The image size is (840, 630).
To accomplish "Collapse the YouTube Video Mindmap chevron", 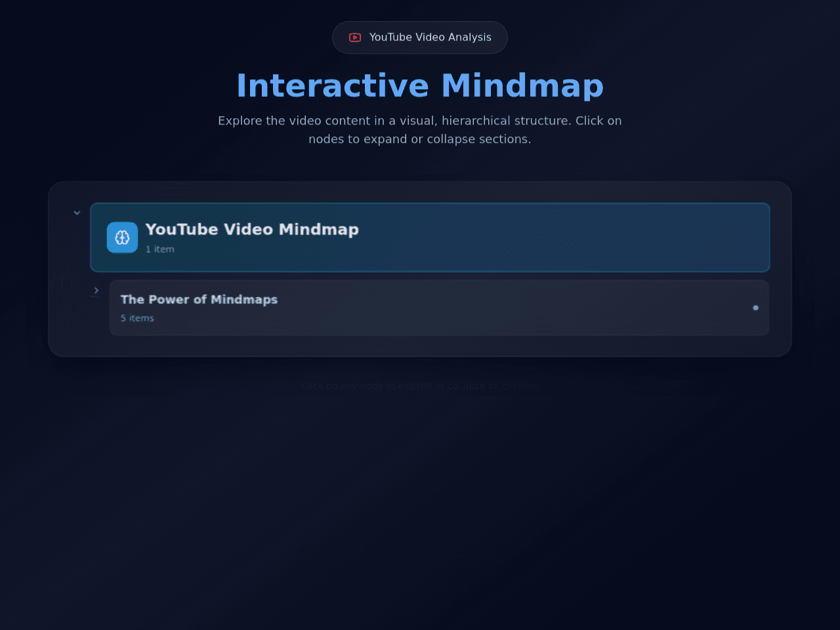I will [x=77, y=213].
